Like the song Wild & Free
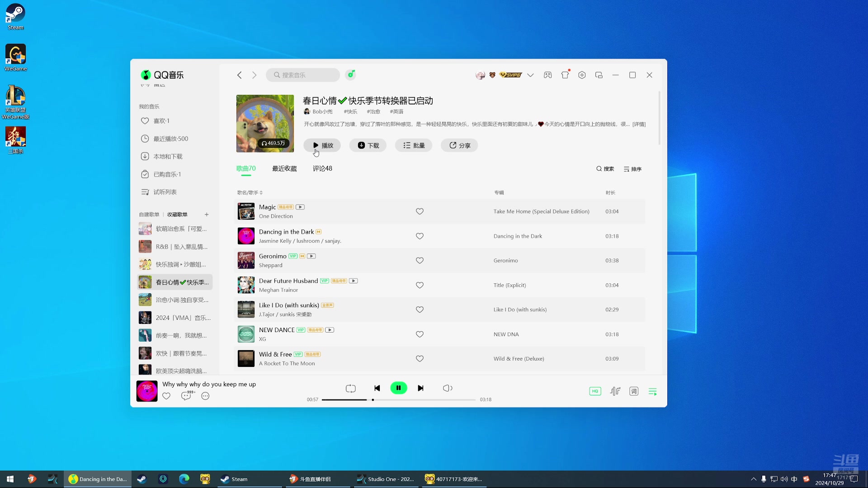 420,359
